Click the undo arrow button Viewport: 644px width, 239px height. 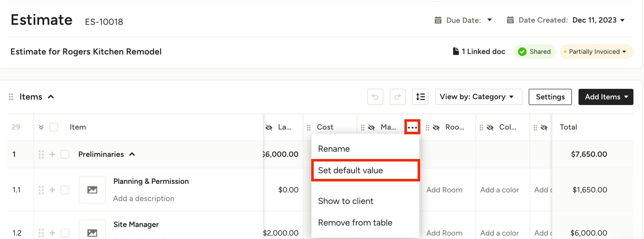[x=375, y=97]
